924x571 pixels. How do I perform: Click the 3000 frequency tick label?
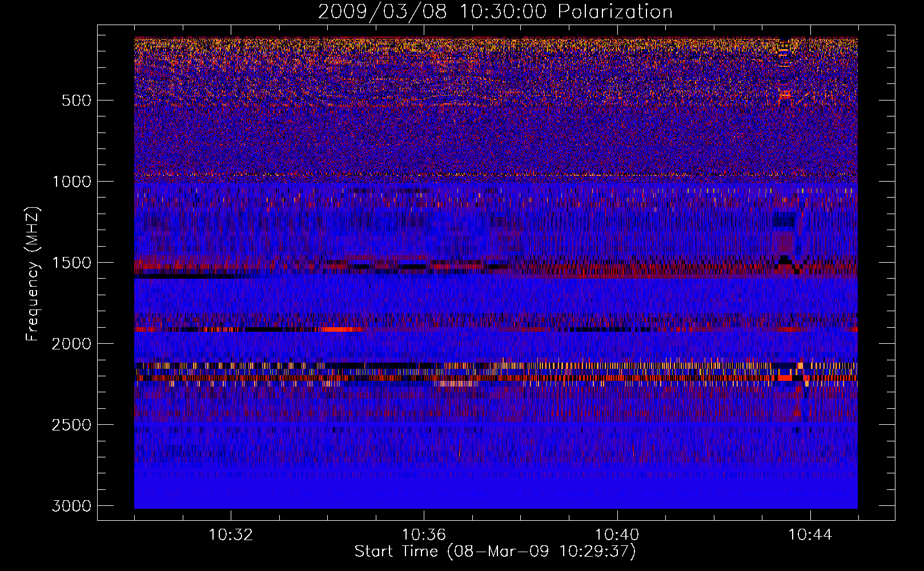[71, 506]
